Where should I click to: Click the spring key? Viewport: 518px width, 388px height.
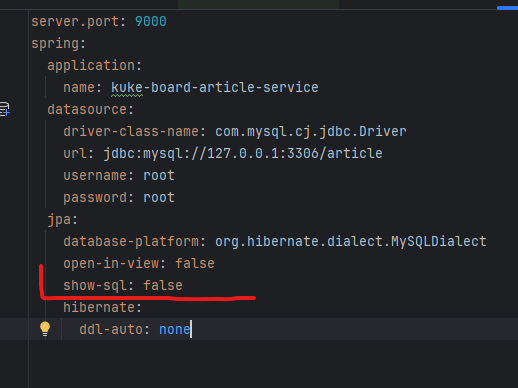pos(55,44)
